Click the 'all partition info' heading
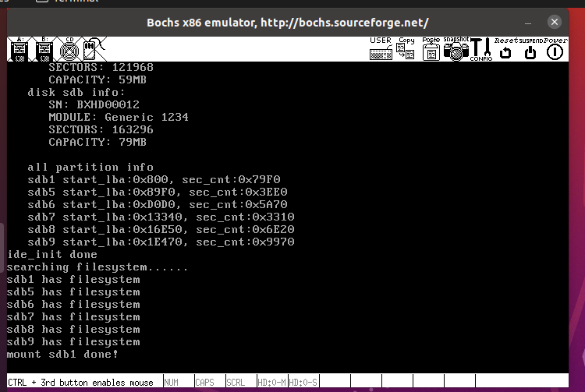This screenshot has width=585, height=392. tap(90, 167)
